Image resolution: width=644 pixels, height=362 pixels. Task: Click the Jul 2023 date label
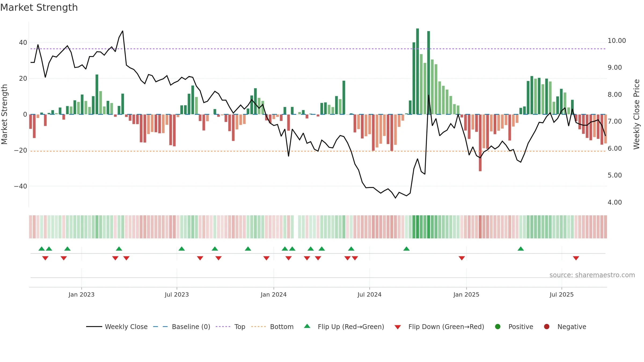[x=177, y=295]
